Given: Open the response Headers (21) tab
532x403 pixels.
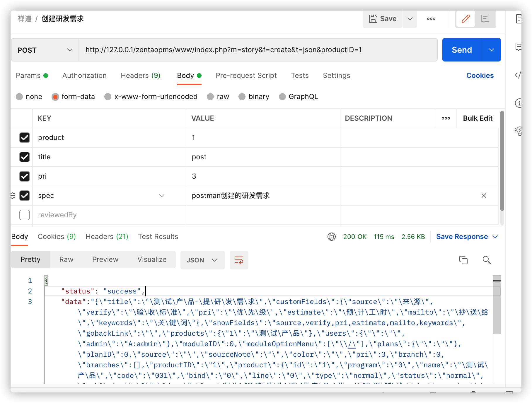Looking at the screenshot, I should tap(107, 237).
